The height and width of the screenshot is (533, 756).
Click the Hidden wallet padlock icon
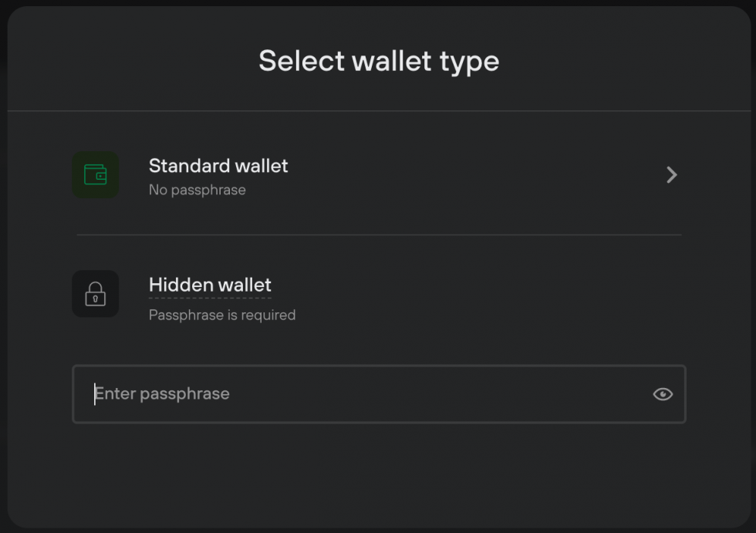(x=96, y=293)
